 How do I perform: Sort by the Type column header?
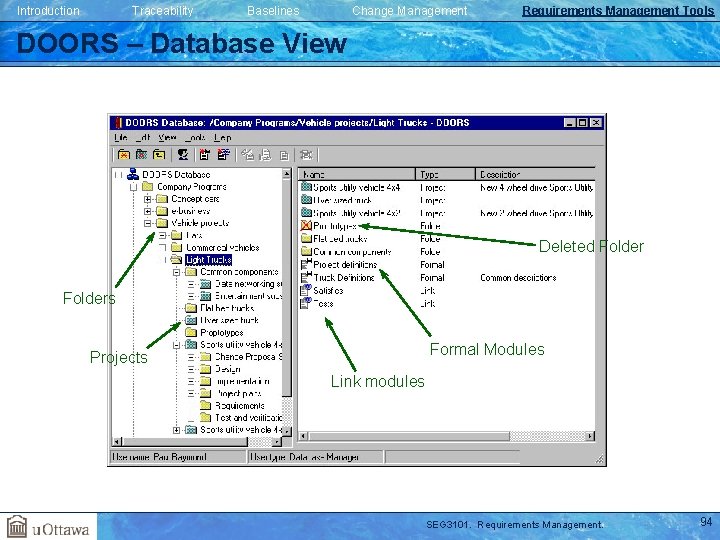coord(445,174)
